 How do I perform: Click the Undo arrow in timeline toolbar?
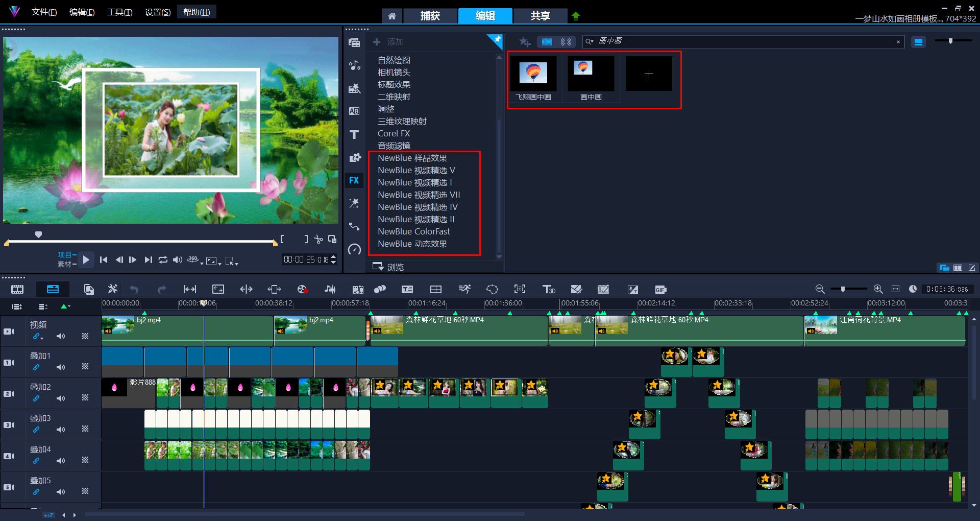(134, 290)
